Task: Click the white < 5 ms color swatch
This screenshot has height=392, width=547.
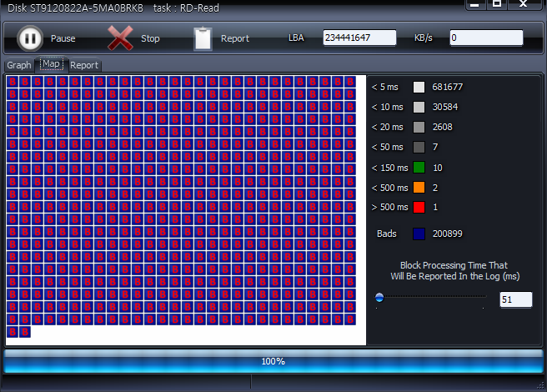Action: coord(419,87)
